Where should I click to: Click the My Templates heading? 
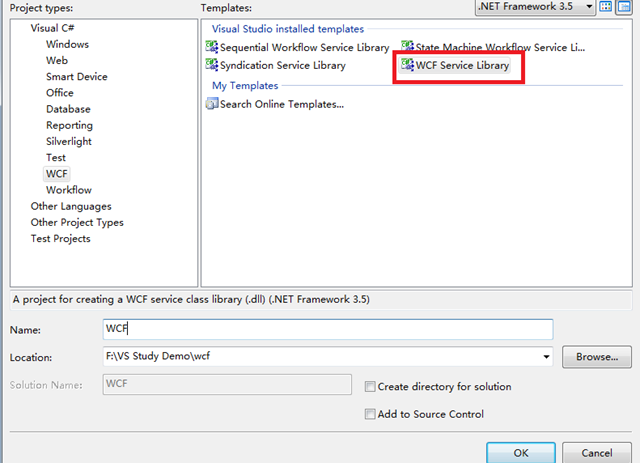coord(245,86)
